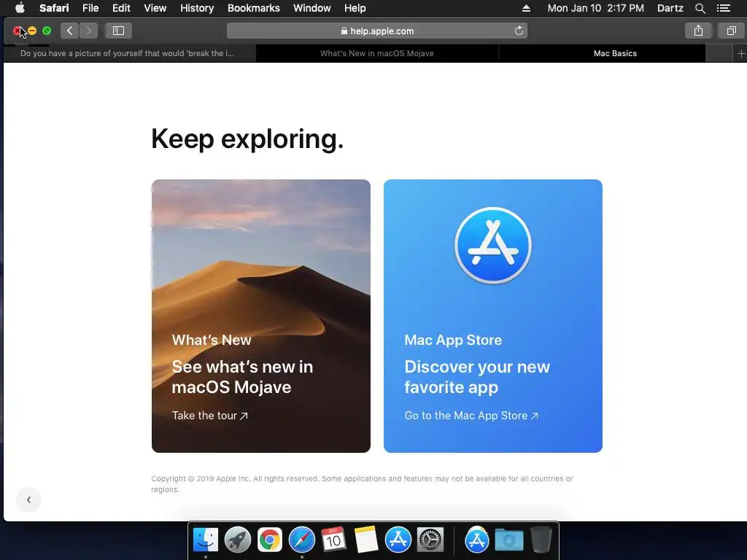
Task: Click the Mac App Store card heading
Action: tap(453, 340)
